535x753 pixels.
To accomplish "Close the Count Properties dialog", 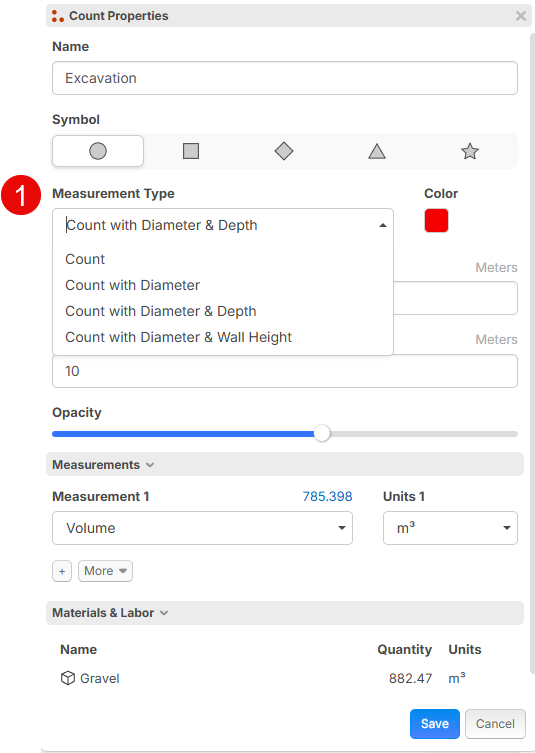I will (x=521, y=16).
